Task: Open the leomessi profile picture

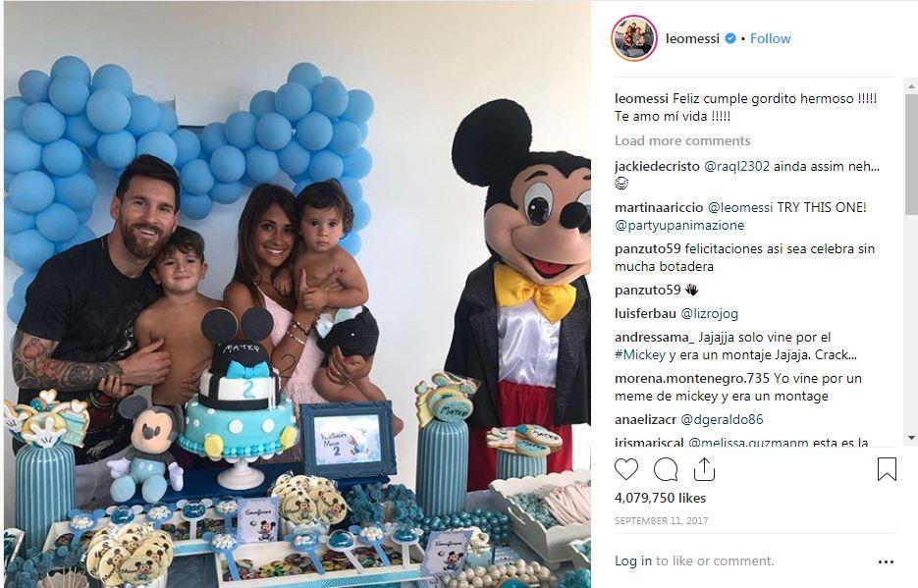Action: [634, 38]
